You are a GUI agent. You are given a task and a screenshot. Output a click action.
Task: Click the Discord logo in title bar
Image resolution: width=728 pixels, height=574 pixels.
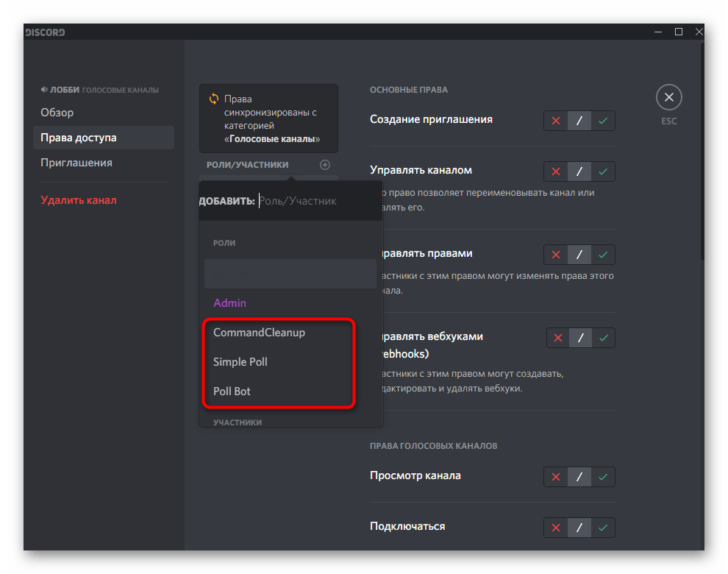point(45,32)
